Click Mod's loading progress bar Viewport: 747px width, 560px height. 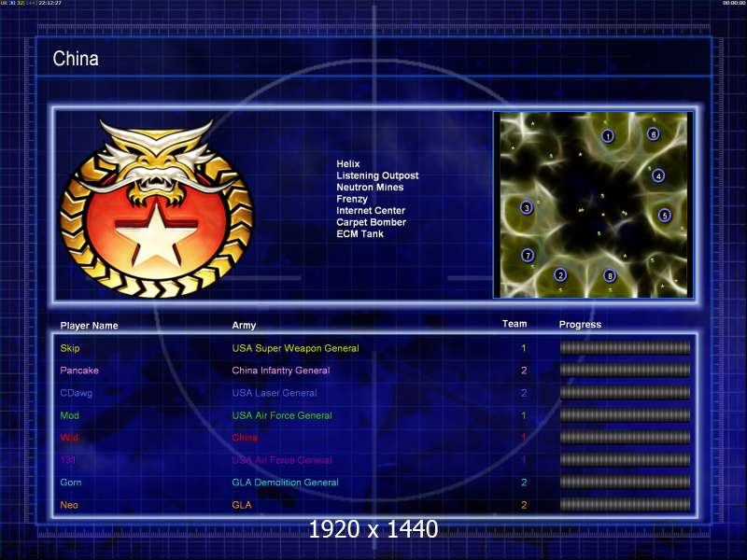click(625, 414)
